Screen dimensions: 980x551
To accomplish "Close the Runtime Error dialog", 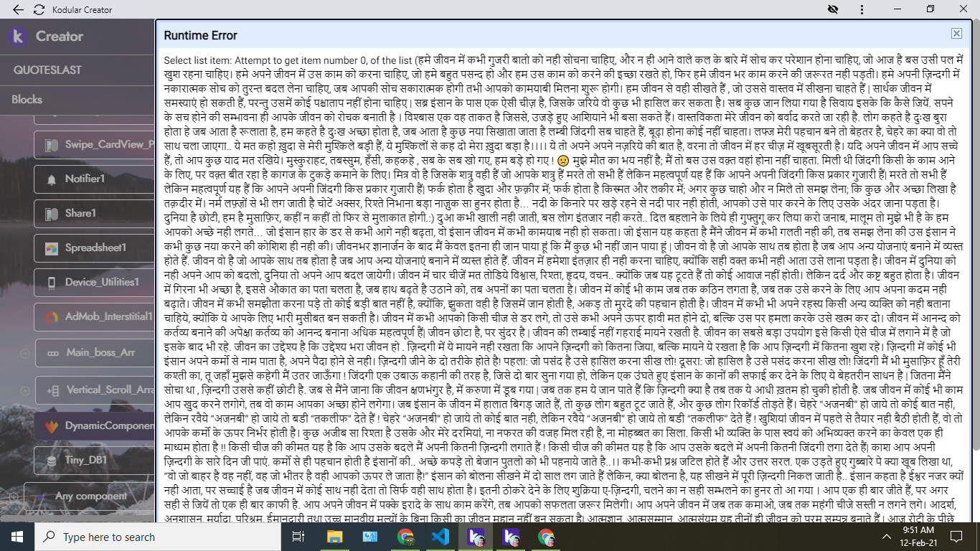I will click(956, 34).
